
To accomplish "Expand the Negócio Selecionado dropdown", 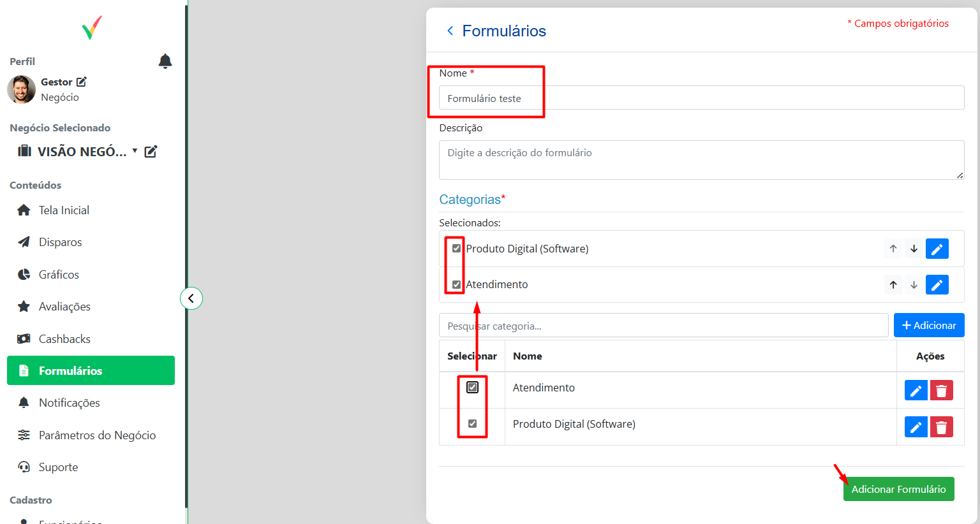I will pos(135,151).
